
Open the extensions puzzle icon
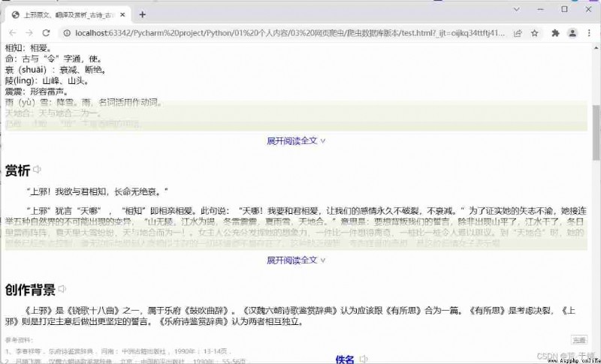point(555,33)
